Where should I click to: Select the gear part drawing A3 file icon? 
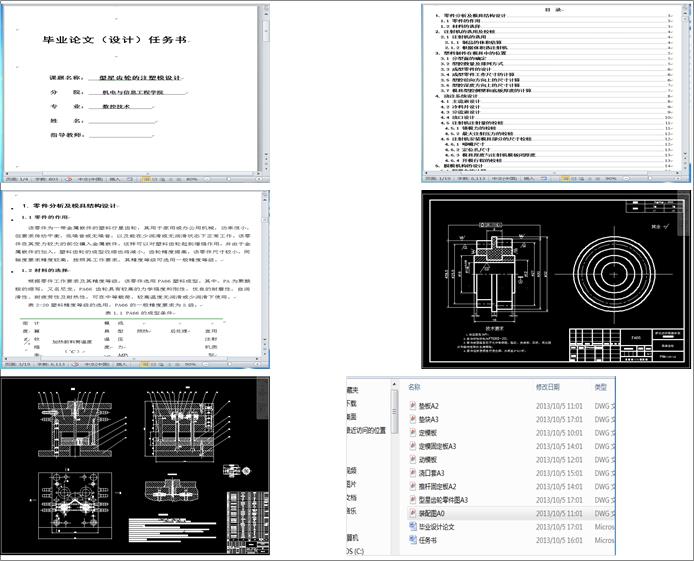(x=413, y=500)
